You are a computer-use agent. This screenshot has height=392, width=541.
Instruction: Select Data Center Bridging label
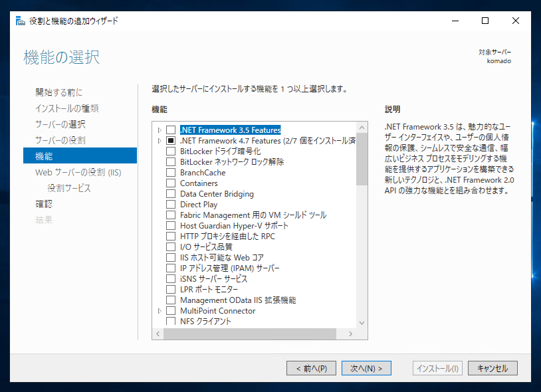point(217,194)
